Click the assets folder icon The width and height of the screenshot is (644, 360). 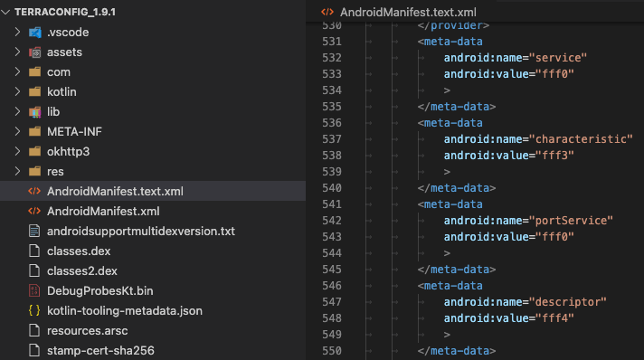[x=35, y=52]
